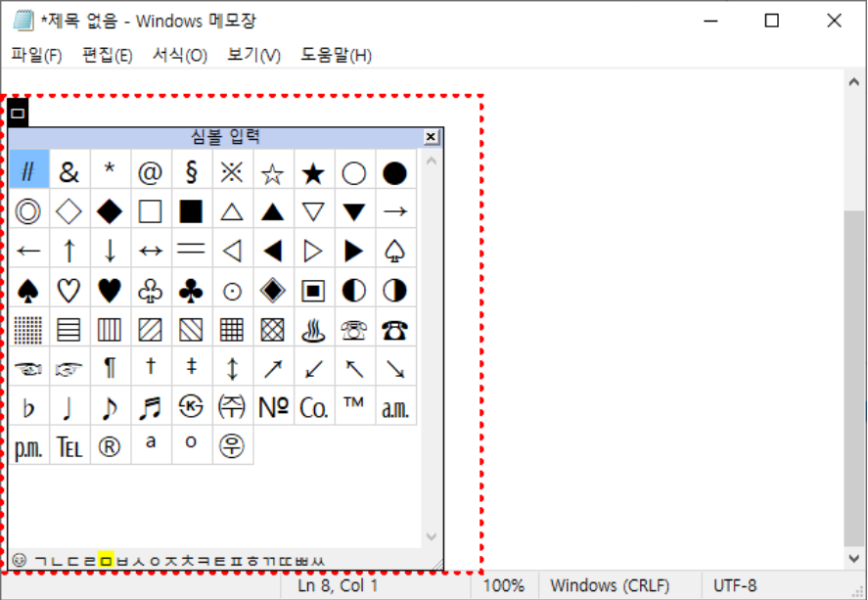Open the 도움말(H) menu
Screen dimensions: 868x600
coord(336,55)
